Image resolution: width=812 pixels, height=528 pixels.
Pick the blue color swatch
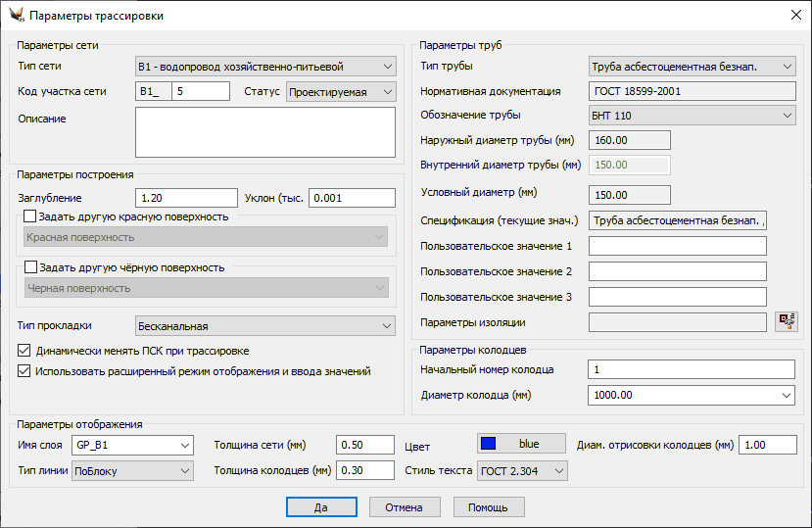pyautogui.click(x=521, y=444)
